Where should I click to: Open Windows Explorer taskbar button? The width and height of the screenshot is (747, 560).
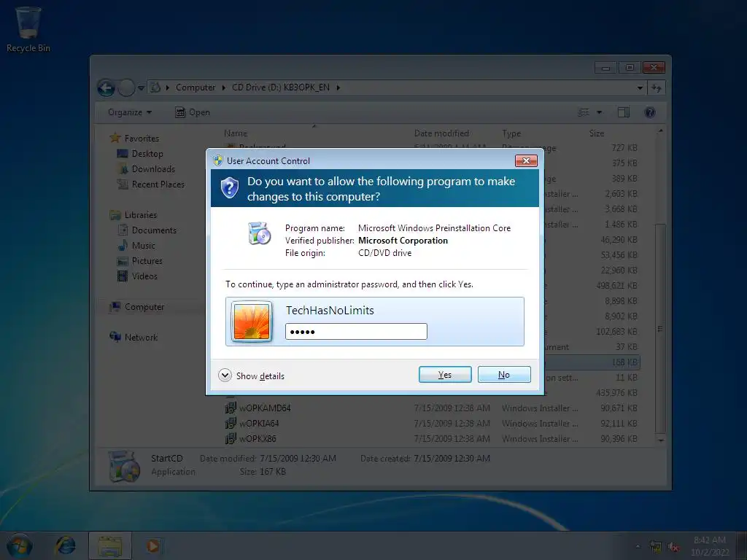tap(110, 545)
